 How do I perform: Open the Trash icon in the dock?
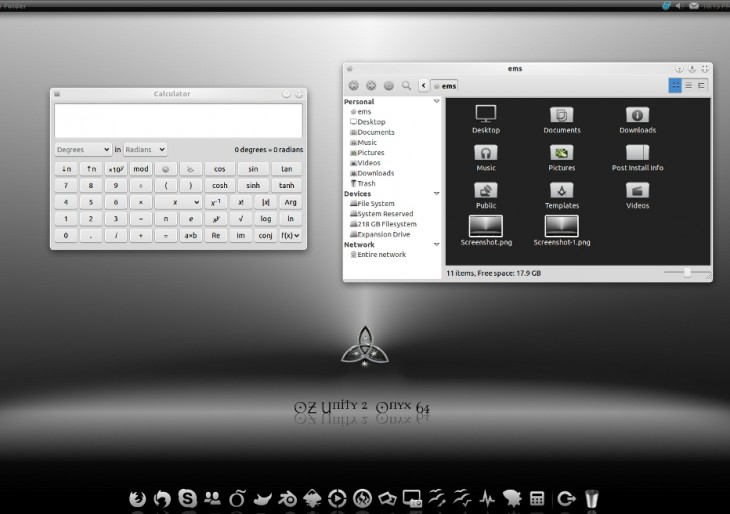[593, 497]
